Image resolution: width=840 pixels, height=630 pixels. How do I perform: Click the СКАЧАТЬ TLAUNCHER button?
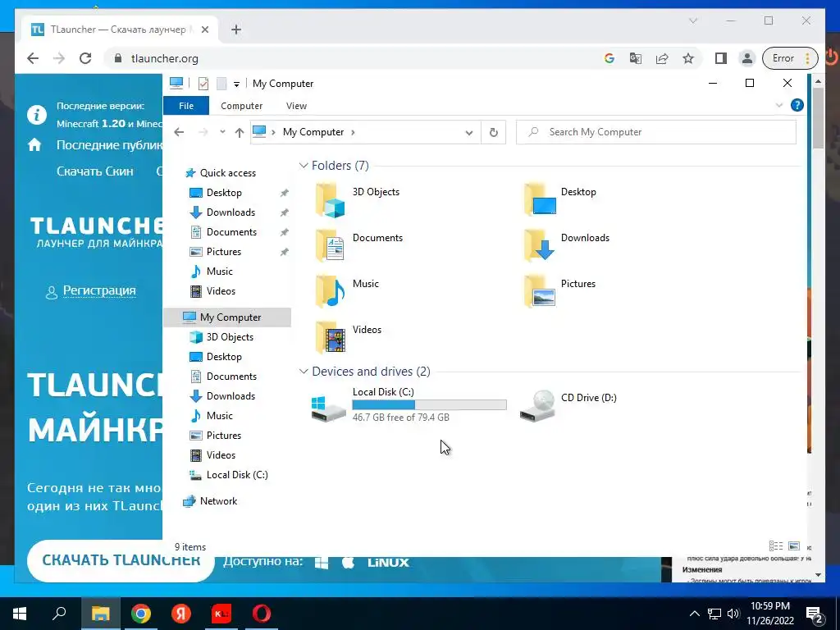121,560
